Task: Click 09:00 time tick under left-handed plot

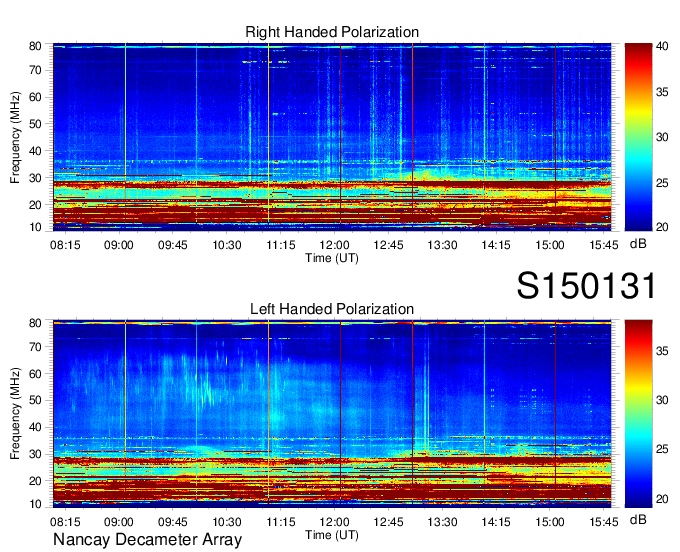Action: [119, 522]
